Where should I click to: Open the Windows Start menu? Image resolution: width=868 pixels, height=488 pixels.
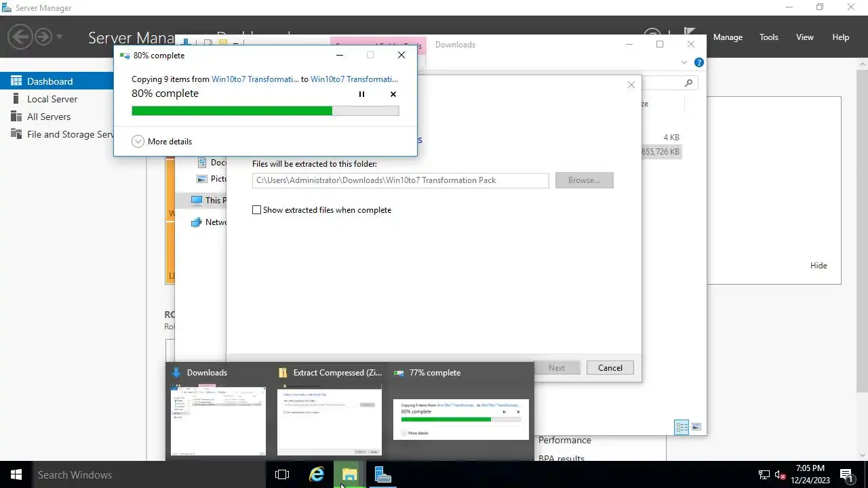[16, 474]
